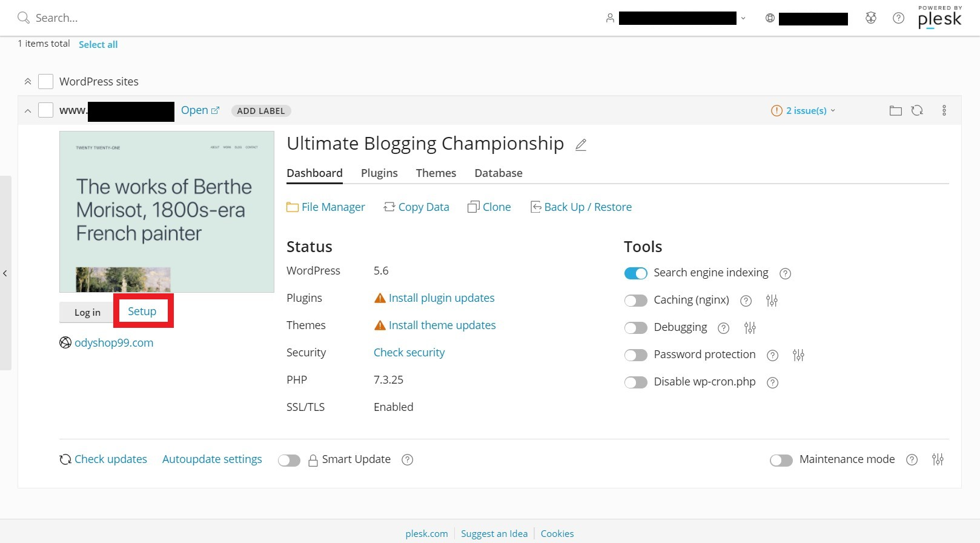The width and height of the screenshot is (980, 543).
Task: Click the warning icon next to theme updates
Action: tap(380, 325)
